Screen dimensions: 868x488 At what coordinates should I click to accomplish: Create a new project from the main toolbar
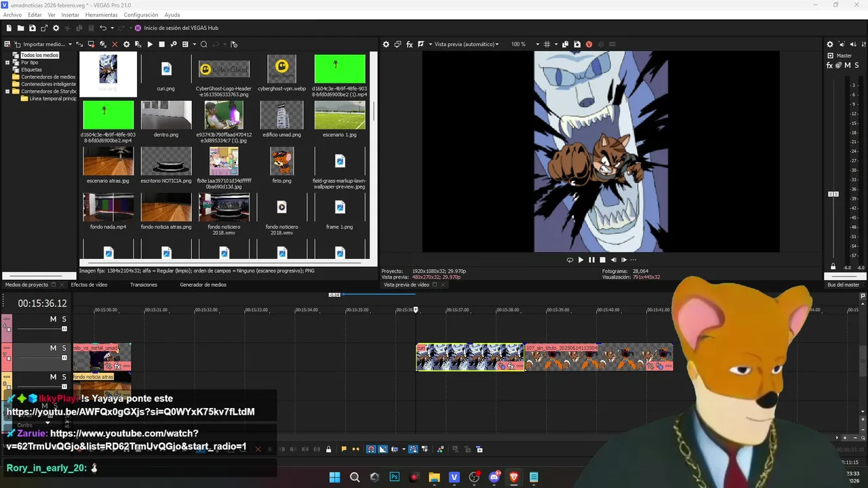point(9,28)
